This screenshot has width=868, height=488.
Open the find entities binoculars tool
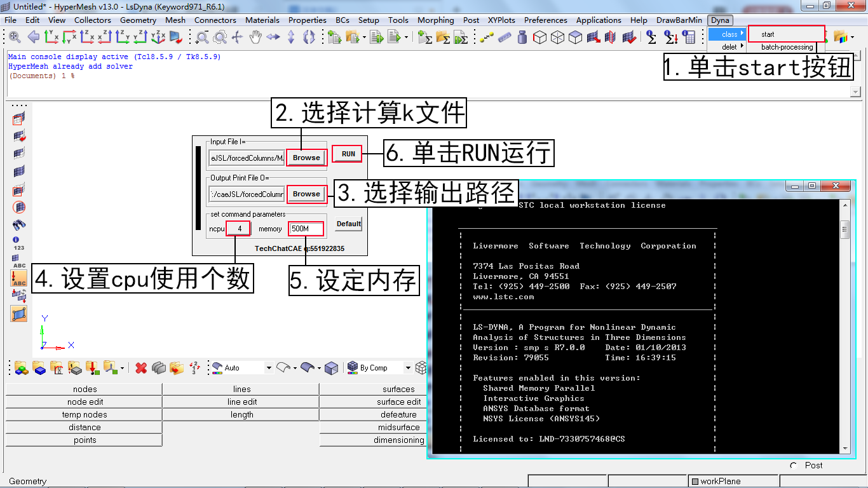pyautogui.click(x=18, y=224)
